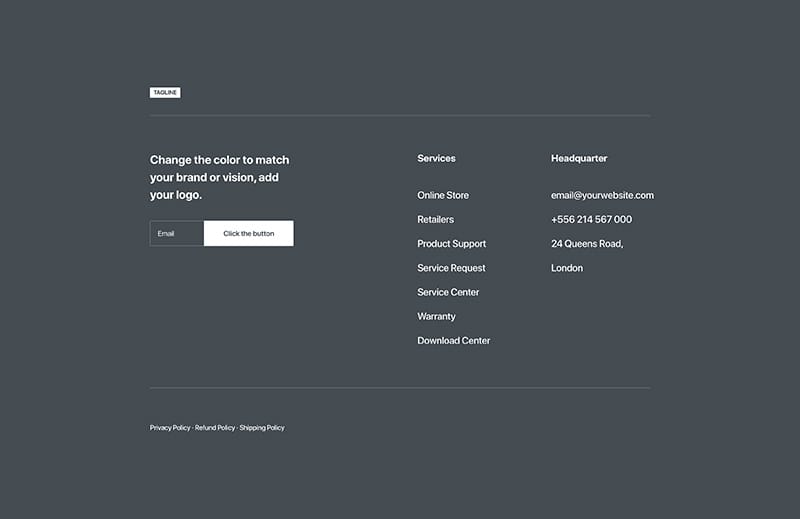The height and width of the screenshot is (519, 800).
Task: Open the Online Store link
Action: (443, 195)
